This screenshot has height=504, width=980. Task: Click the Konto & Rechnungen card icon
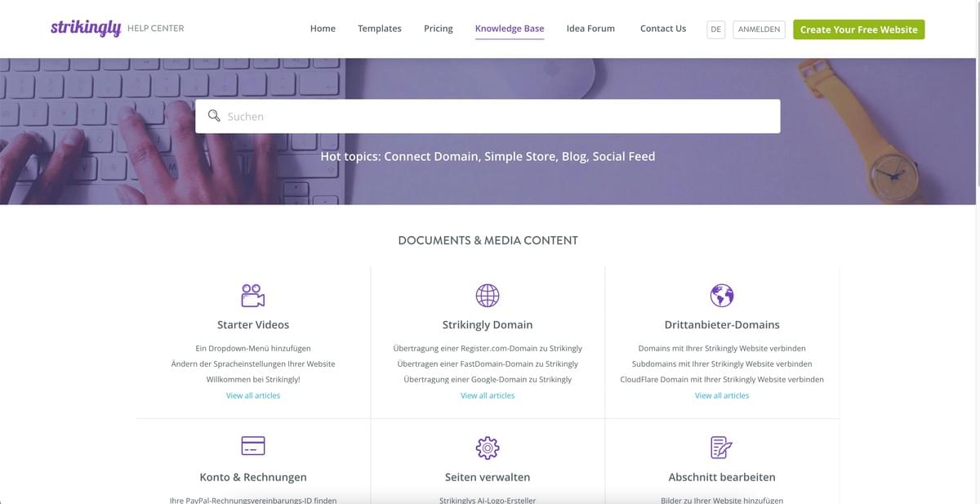click(253, 446)
